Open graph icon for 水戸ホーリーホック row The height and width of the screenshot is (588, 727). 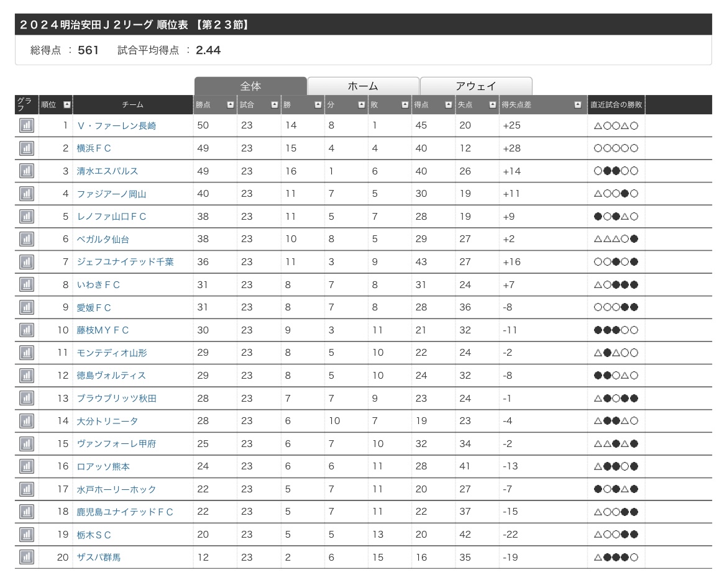click(x=27, y=489)
